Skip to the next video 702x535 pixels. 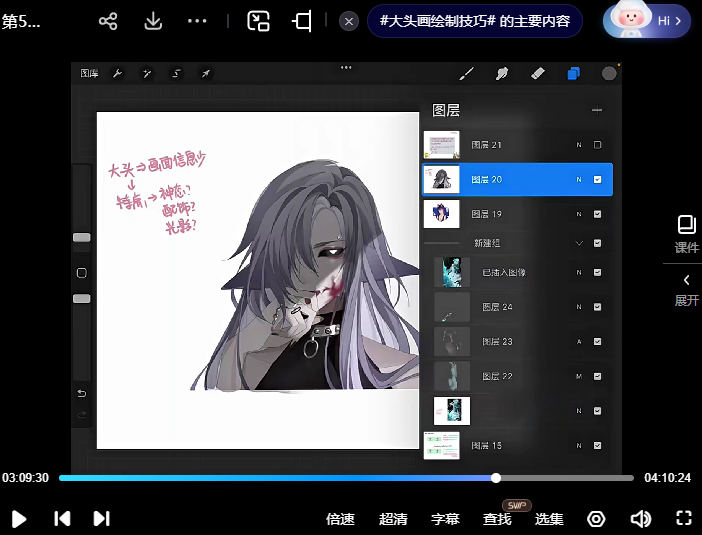pos(101,518)
